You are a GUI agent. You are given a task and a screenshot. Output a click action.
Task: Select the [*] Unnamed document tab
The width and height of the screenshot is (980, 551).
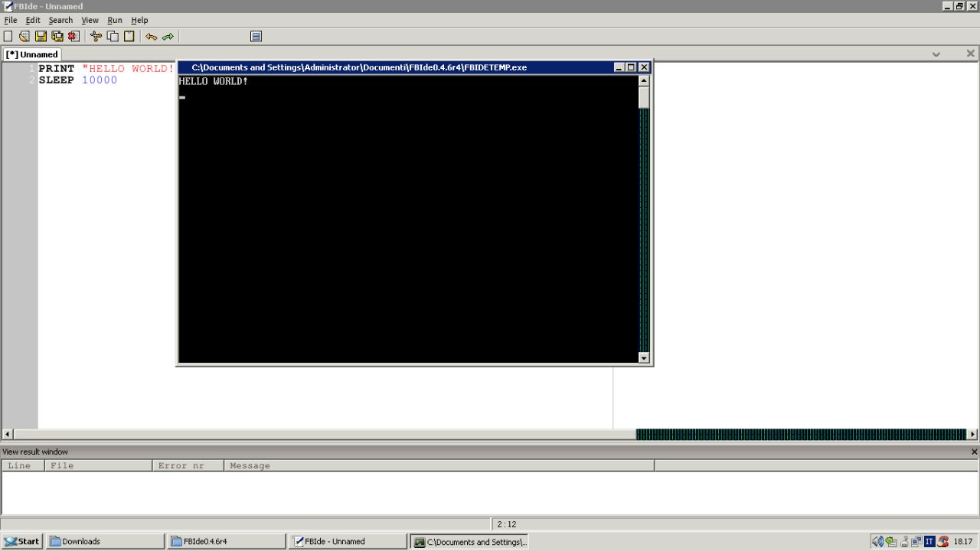pyautogui.click(x=32, y=54)
